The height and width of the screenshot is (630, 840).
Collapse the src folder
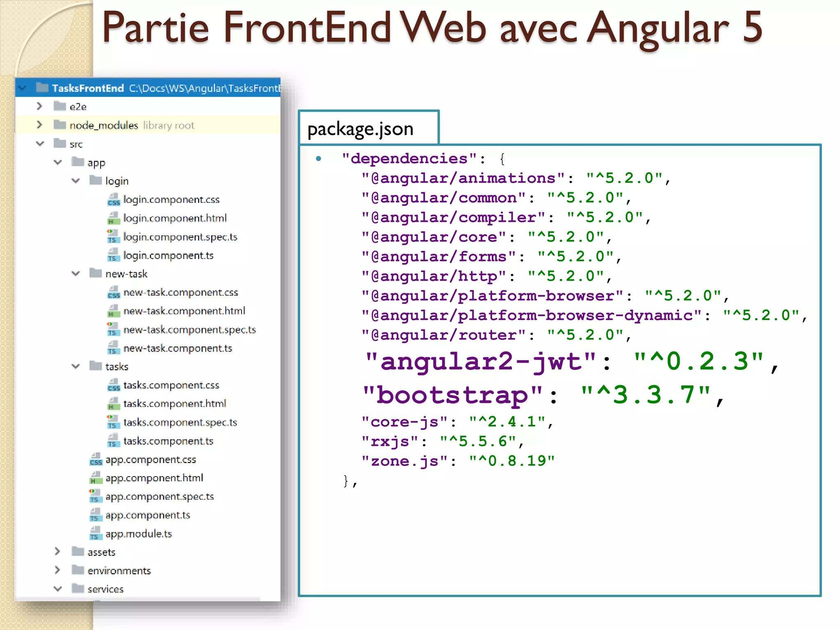coord(40,144)
